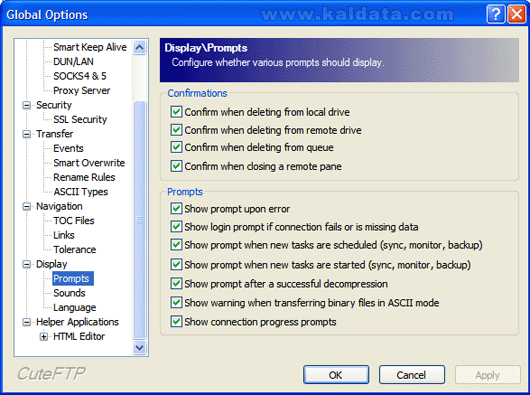530x395 pixels.
Task: Collapse the Helper Applications node
Action: [26, 322]
